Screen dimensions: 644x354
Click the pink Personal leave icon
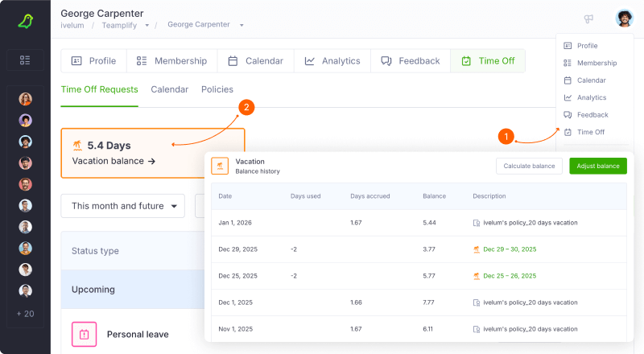[84, 334]
